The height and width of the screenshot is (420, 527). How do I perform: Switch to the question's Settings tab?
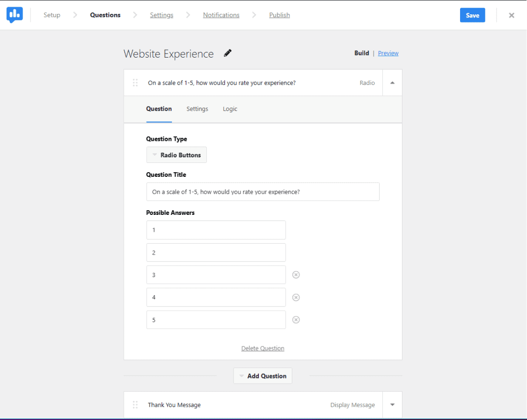[197, 108]
